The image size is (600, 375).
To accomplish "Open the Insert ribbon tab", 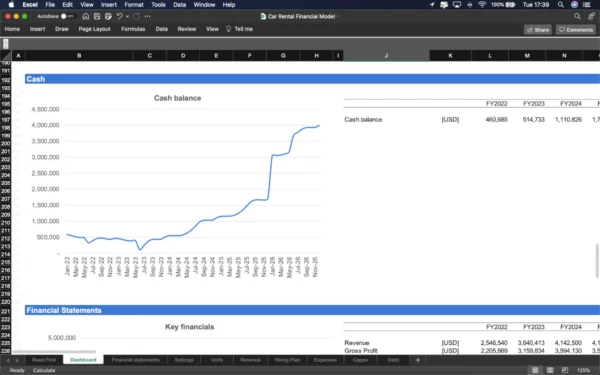I will pos(38,29).
